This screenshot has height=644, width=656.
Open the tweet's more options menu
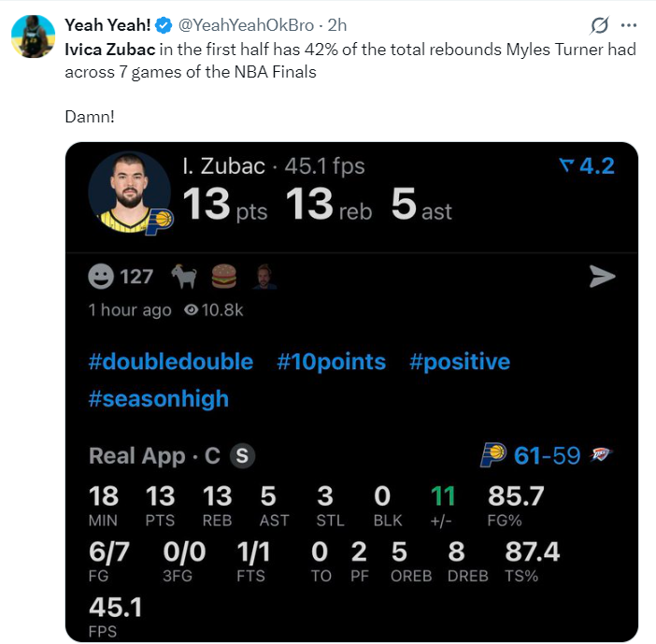629,25
